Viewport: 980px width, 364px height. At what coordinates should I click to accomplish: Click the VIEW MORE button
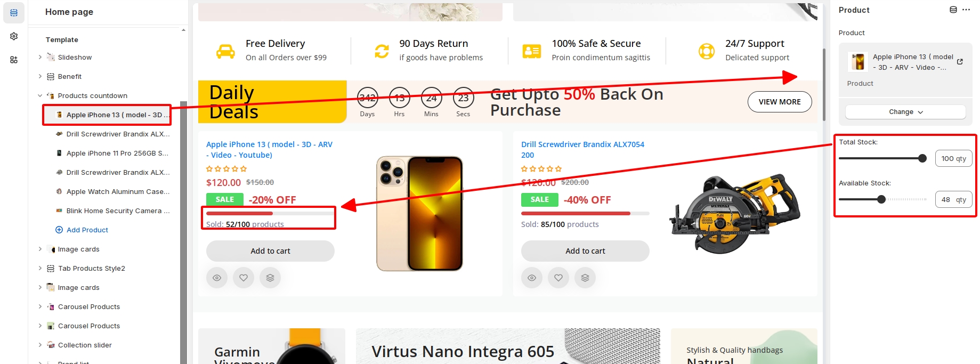(779, 102)
